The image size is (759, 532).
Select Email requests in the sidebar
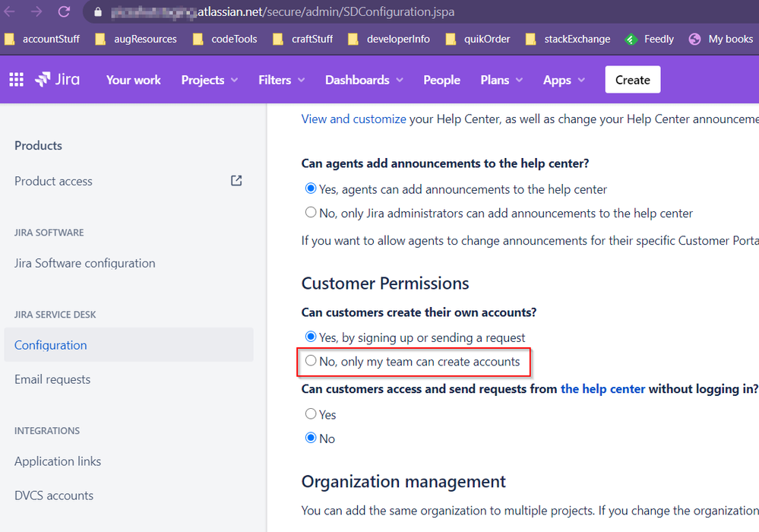coord(52,378)
